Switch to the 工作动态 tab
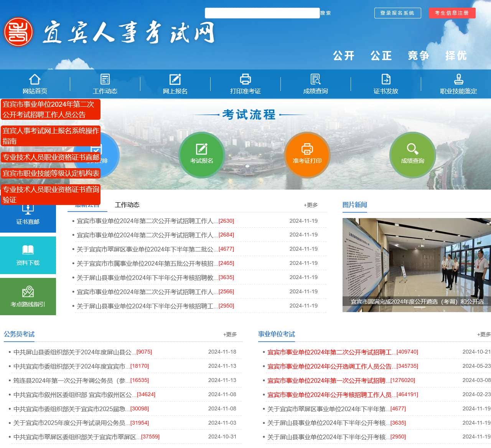The height and width of the screenshot is (448, 491). tap(128, 205)
